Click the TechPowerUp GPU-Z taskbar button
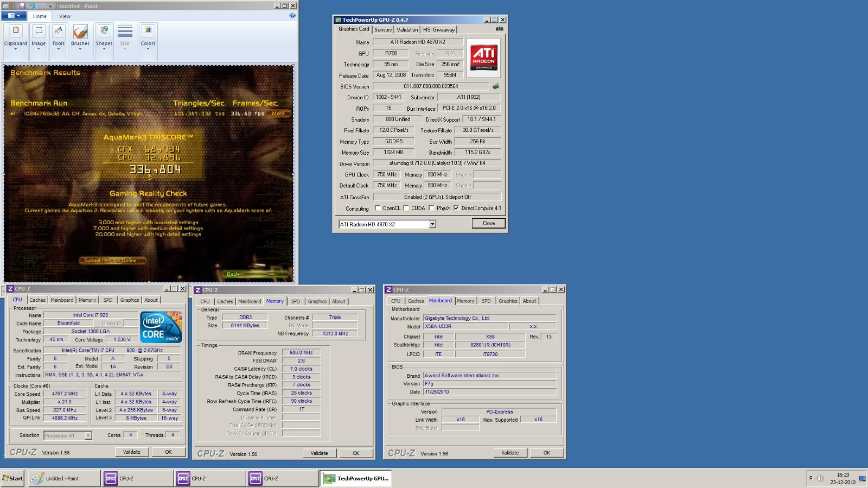The image size is (868, 488). point(355,478)
